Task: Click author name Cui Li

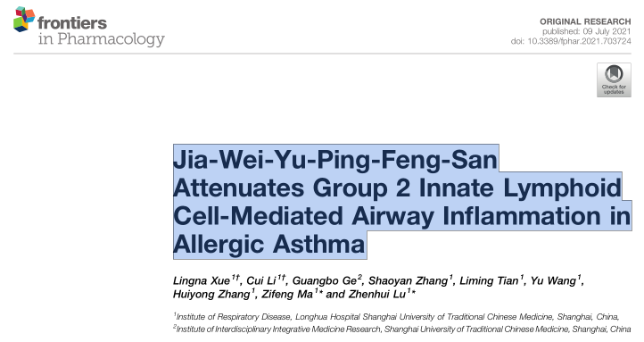Action: pyautogui.click(x=260, y=280)
